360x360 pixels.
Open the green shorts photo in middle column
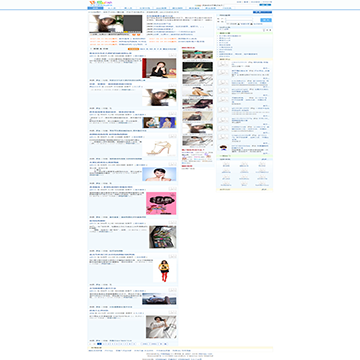tap(197, 55)
